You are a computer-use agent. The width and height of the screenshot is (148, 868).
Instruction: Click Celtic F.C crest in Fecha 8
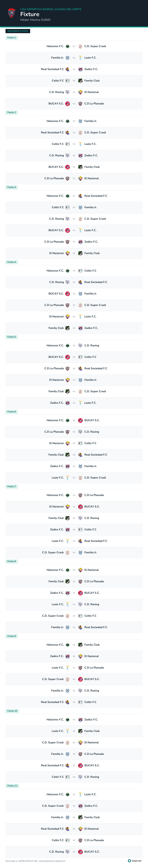point(80,616)
